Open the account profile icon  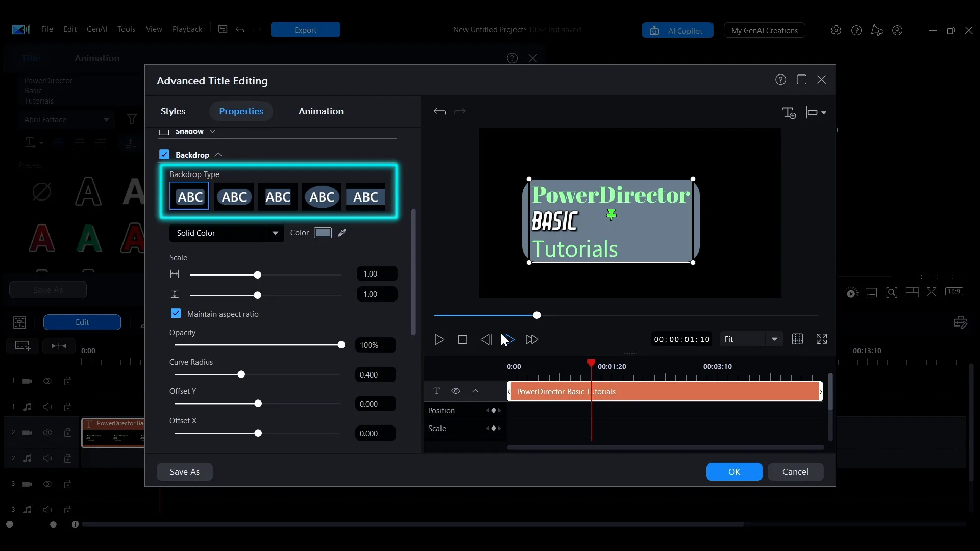pos(897,30)
